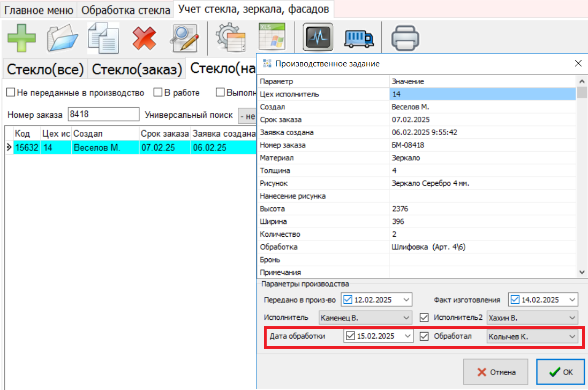This screenshot has width=588, height=390.
Task: Click into the 'Номер заказа' input field
Action: click(104, 114)
